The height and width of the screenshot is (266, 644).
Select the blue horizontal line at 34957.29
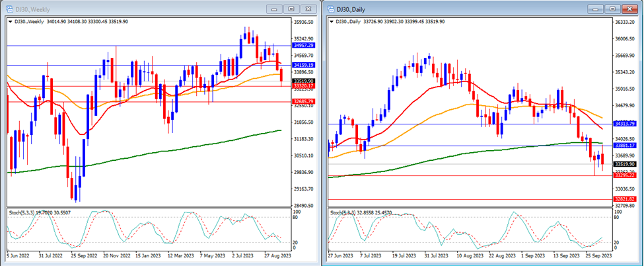[x=148, y=46]
